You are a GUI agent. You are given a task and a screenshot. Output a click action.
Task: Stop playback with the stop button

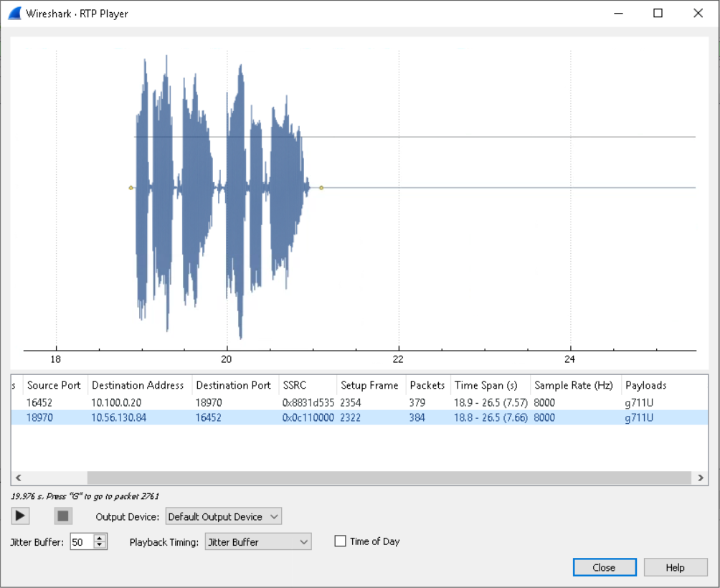coord(63,516)
